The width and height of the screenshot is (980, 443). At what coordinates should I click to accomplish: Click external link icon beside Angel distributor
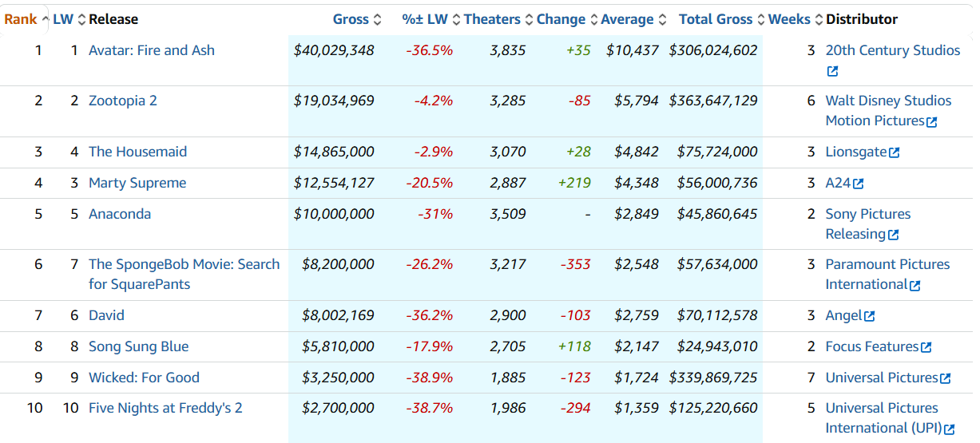(x=869, y=316)
